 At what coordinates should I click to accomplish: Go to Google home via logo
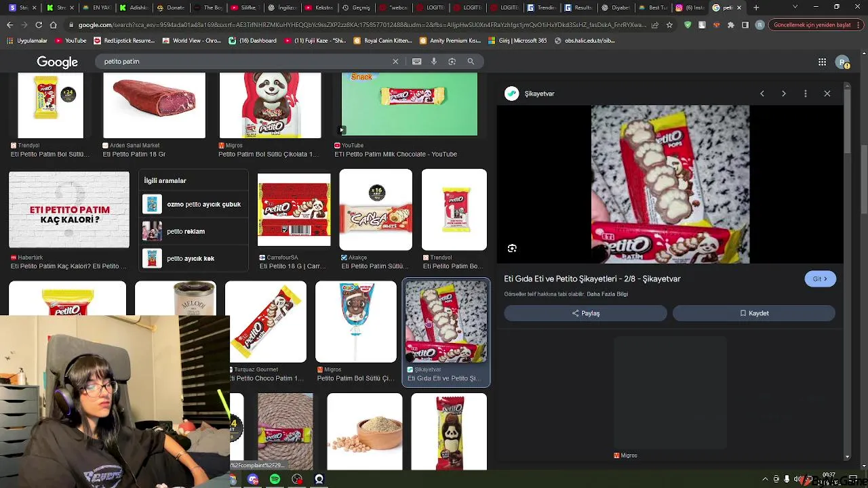point(57,62)
